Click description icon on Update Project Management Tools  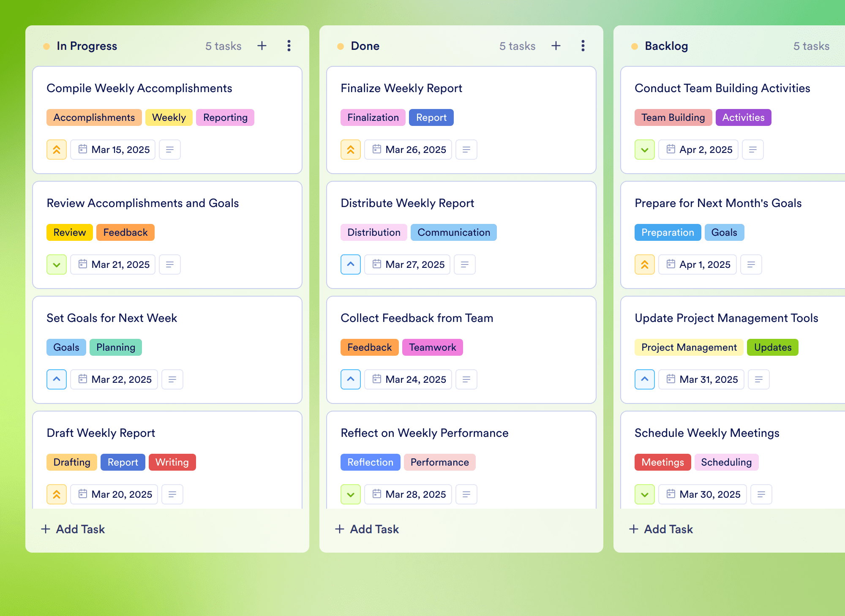click(759, 379)
